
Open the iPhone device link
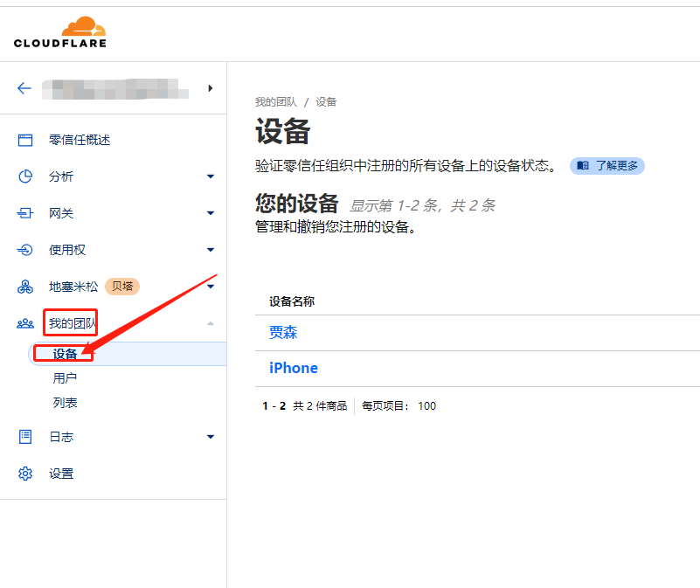[x=294, y=368]
